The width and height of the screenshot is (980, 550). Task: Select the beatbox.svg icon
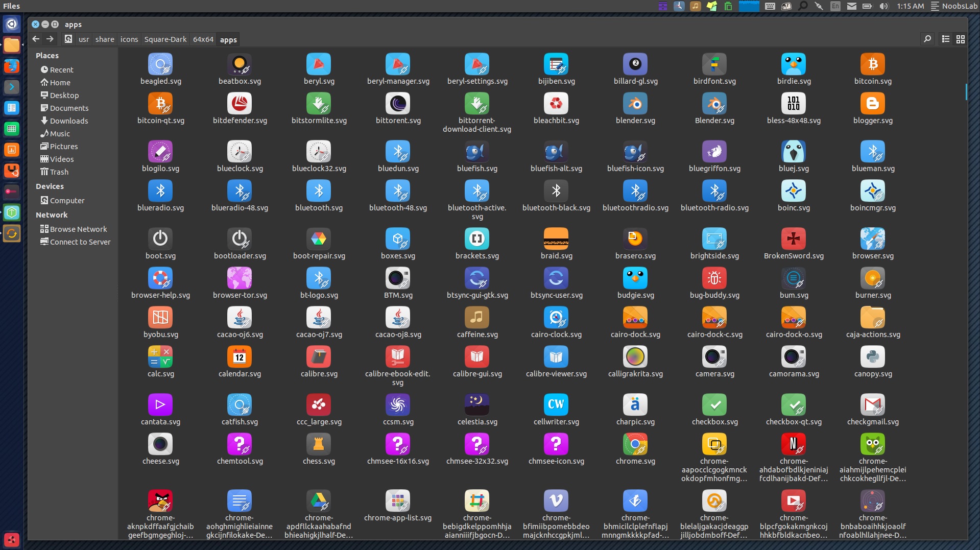(x=240, y=64)
